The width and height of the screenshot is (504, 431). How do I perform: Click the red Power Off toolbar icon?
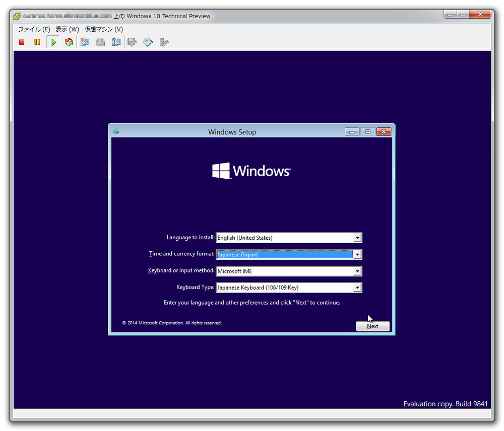(x=22, y=42)
